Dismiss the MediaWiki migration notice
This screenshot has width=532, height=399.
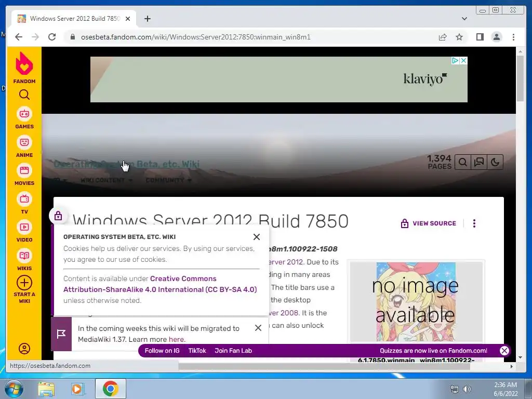tap(258, 328)
